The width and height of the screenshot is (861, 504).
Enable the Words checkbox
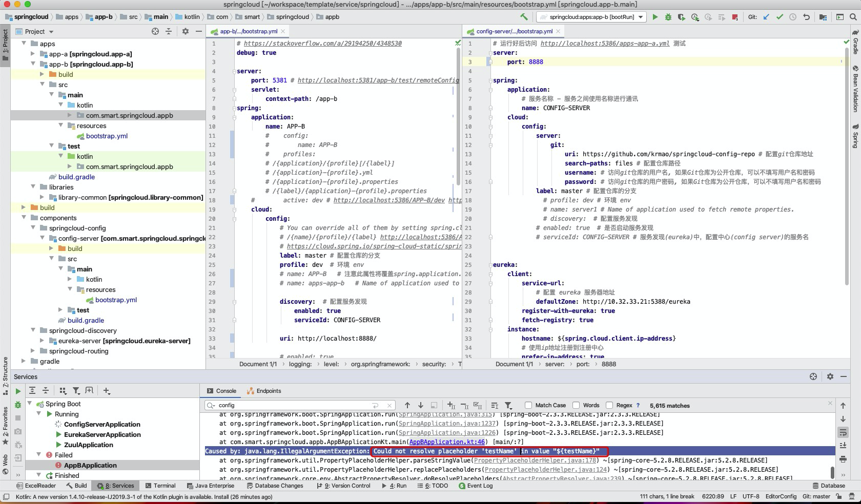(x=576, y=405)
